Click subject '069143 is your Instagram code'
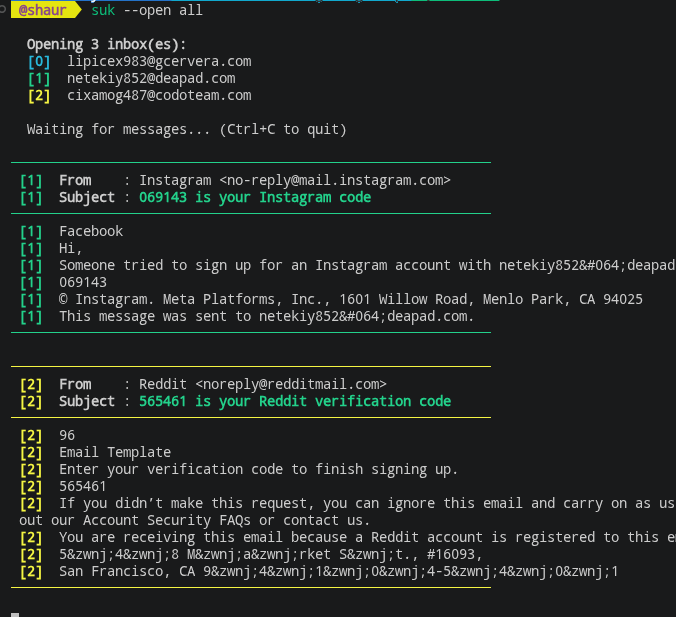Viewport: 676px width, 617px height. point(255,197)
